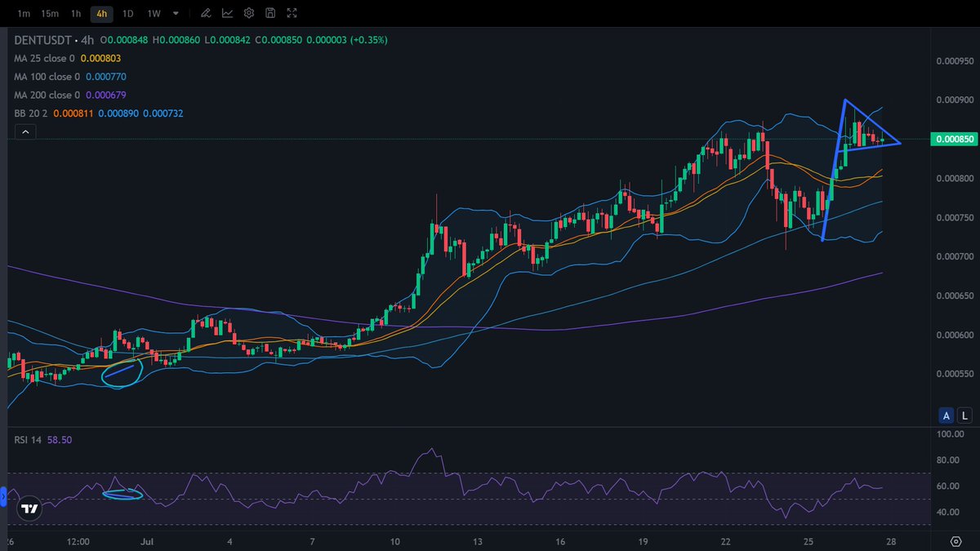Collapse the indicator legend with chevron
The image size is (980, 551).
click(x=25, y=131)
